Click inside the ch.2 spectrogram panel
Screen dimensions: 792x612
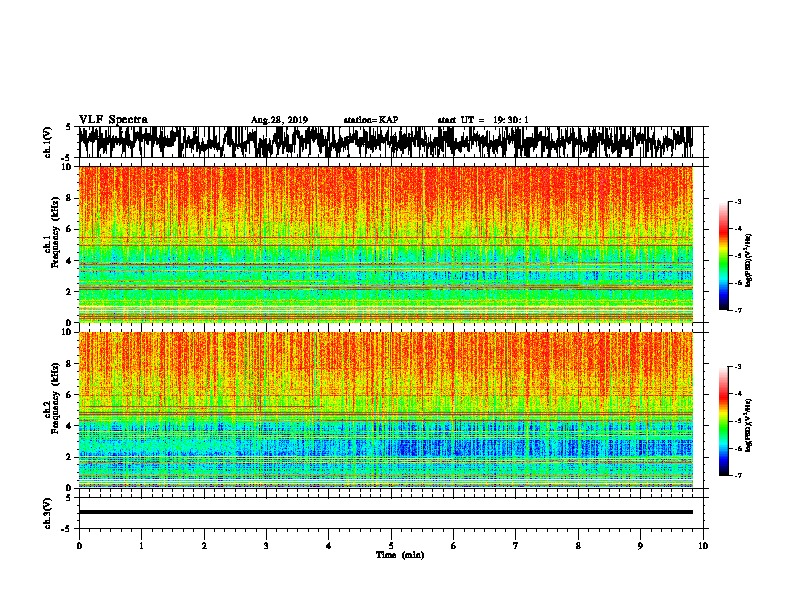pos(385,410)
